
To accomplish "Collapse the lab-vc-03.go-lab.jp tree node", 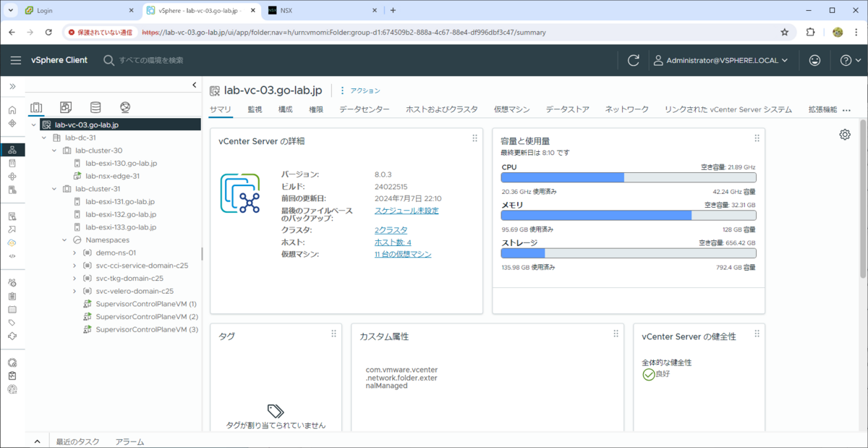I will coord(34,125).
